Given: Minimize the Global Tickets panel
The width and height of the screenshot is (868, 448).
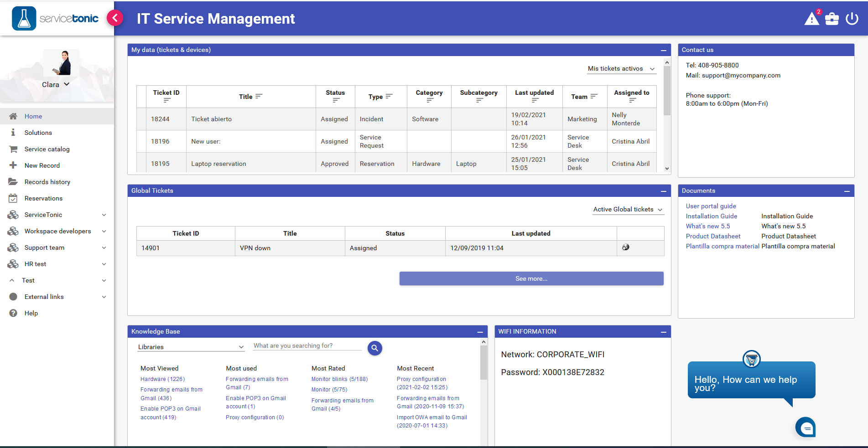Looking at the screenshot, I should click(663, 191).
